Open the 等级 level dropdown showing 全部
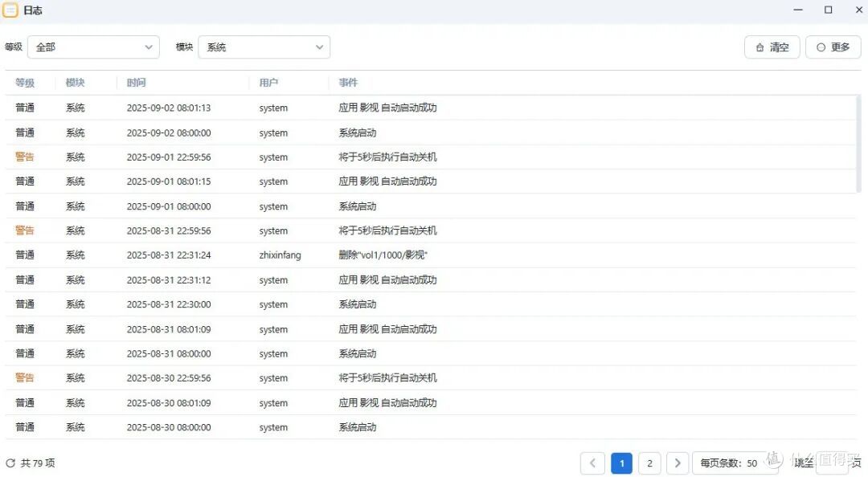This screenshot has width=868, height=477. [93, 47]
